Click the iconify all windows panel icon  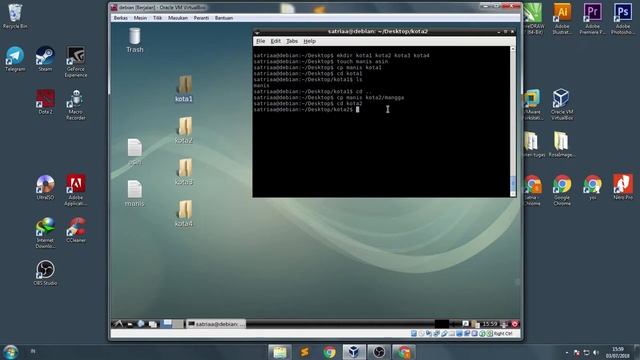(x=153, y=324)
